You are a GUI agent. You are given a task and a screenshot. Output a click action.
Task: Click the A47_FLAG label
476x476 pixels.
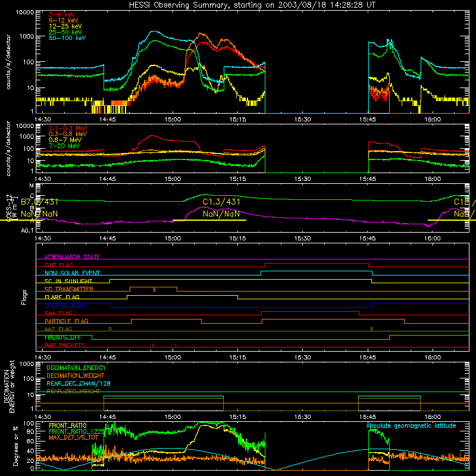pos(58,329)
